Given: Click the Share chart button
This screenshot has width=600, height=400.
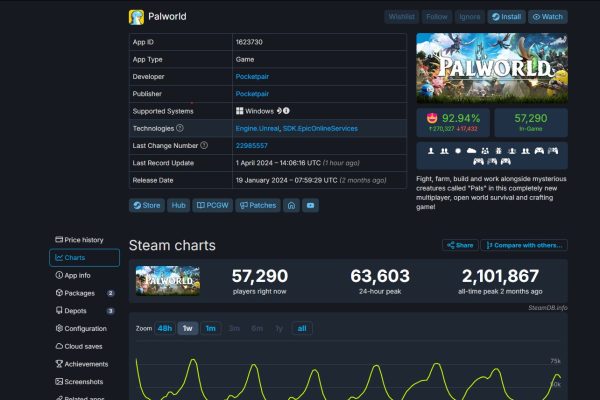Looking at the screenshot, I should (x=460, y=245).
